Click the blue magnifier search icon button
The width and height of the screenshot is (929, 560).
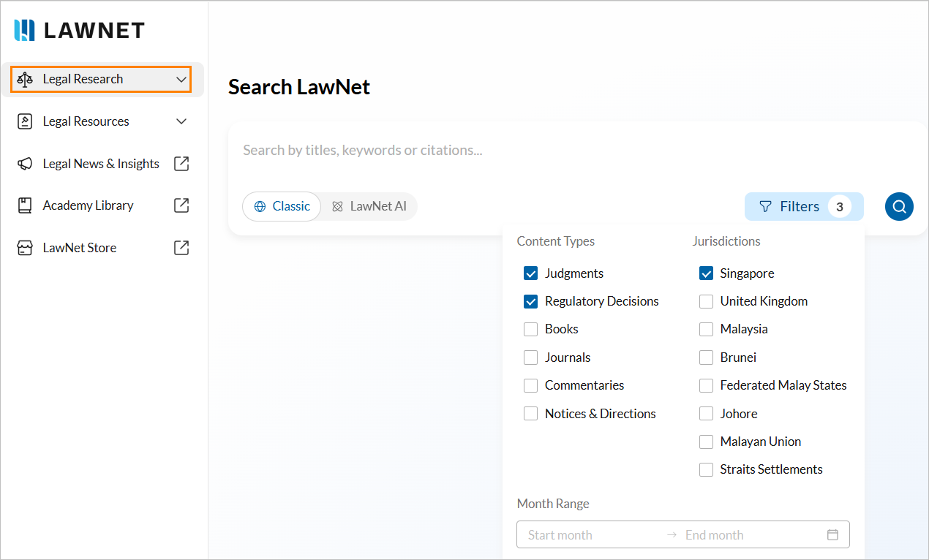(899, 206)
